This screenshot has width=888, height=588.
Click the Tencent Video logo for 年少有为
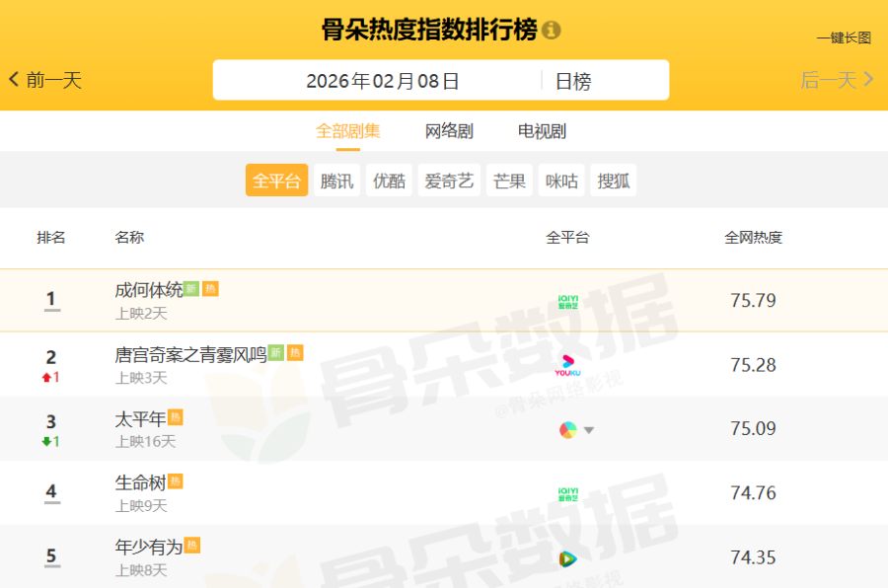[x=567, y=558]
